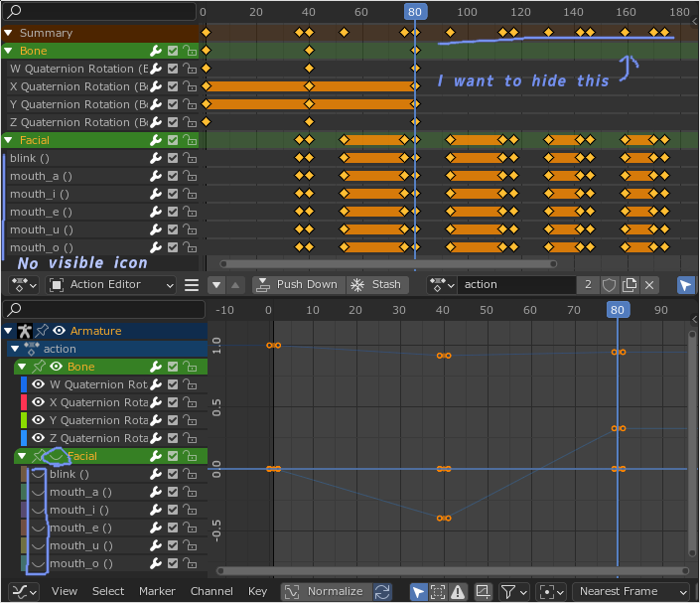Open the pivot point dropdown
Image resolution: width=700 pixels, height=603 pixels.
click(552, 591)
